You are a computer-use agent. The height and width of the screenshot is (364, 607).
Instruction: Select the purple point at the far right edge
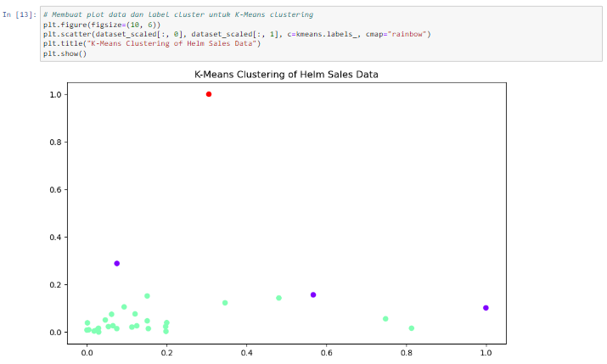(x=486, y=308)
